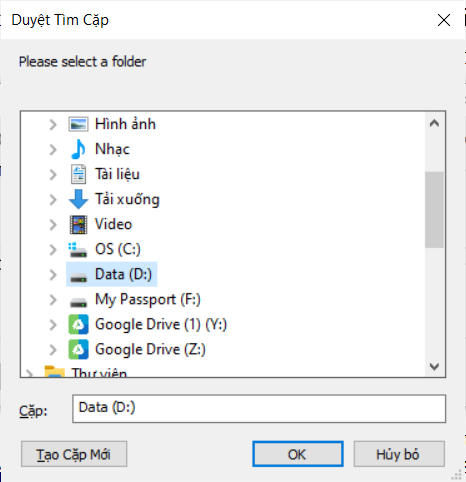Expand the Hình ảnh folder chevron
Viewport: 466px width, 482px height.
(53, 125)
